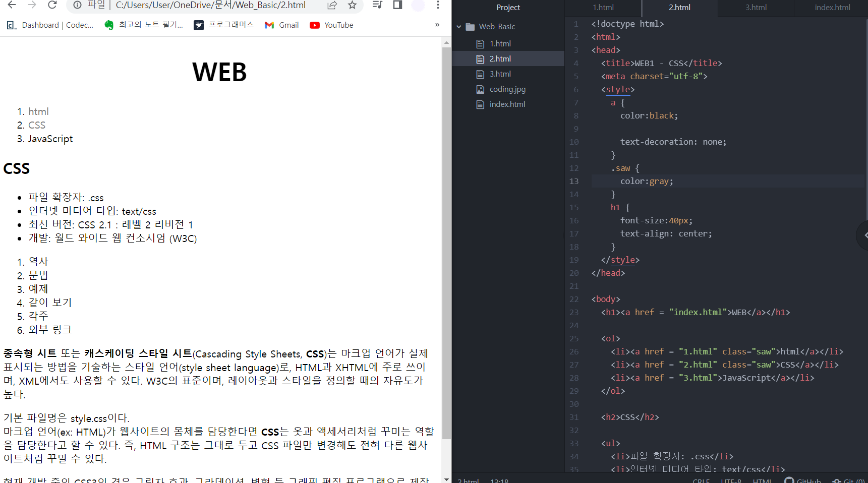Open the Evernote 최고의 노트 필기 bookmark
This screenshot has width=868, height=483.
click(144, 25)
